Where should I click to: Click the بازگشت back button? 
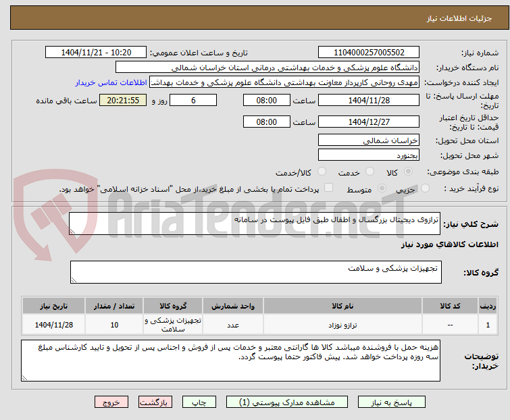coord(155,402)
